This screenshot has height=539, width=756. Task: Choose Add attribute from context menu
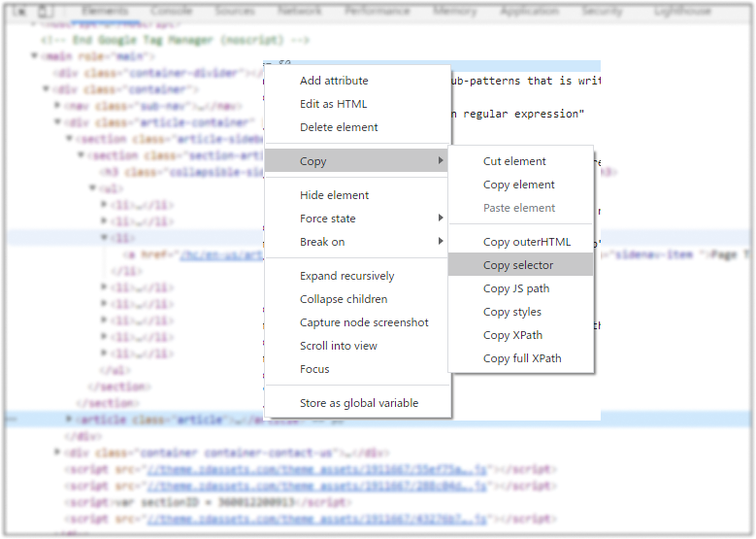pos(334,81)
